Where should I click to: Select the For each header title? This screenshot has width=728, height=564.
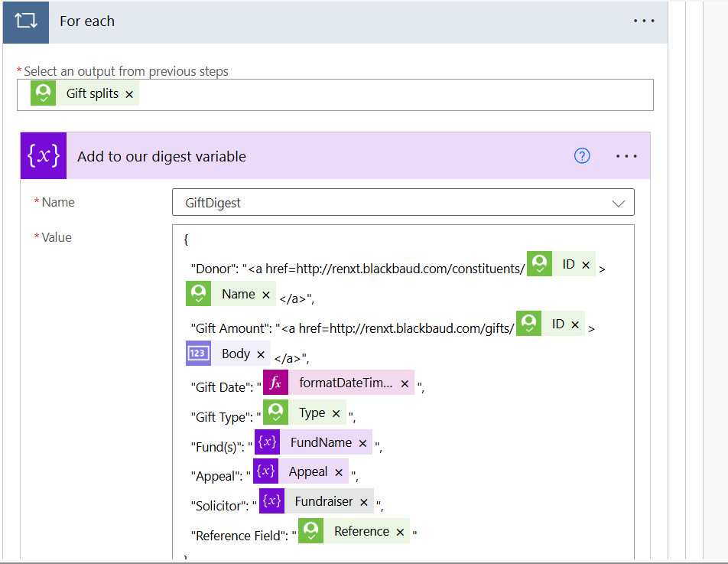pos(87,21)
